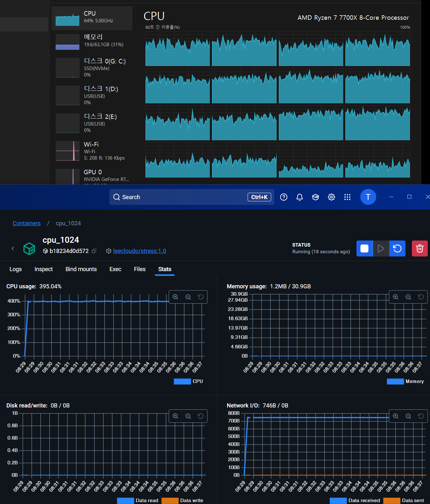Zoom out on the CPU usage chart
Screen dimensions: 430x504
point(188,297)
